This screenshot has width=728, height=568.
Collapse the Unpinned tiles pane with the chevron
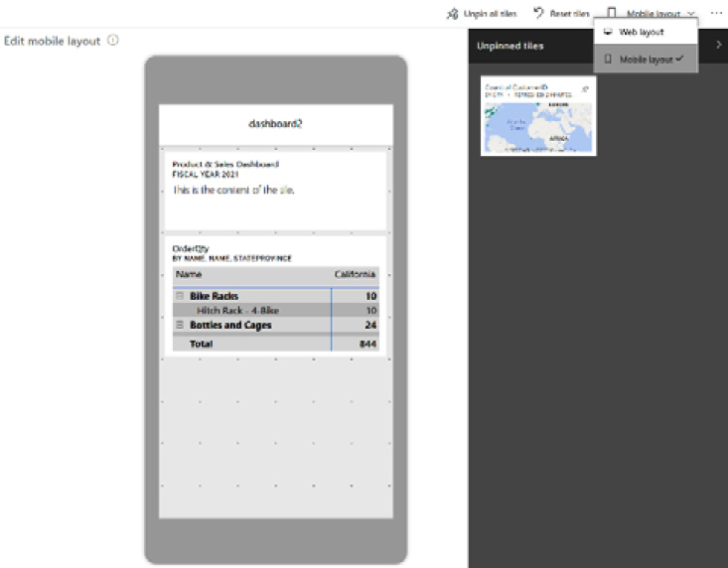point(718,45)
